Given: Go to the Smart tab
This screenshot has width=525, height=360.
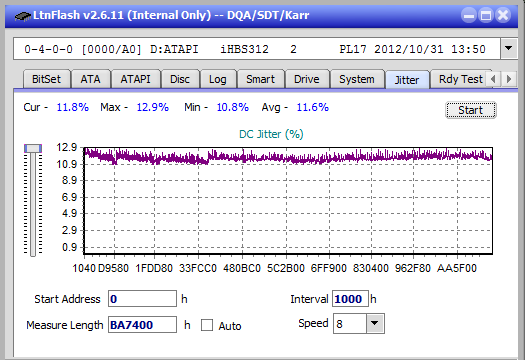Looking at the screenshot, I should (x=260, y=79).
